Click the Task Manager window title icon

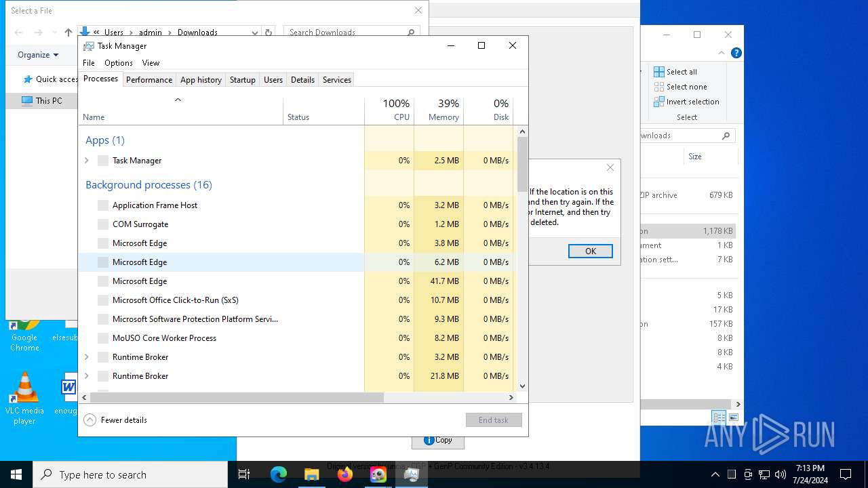88,46
